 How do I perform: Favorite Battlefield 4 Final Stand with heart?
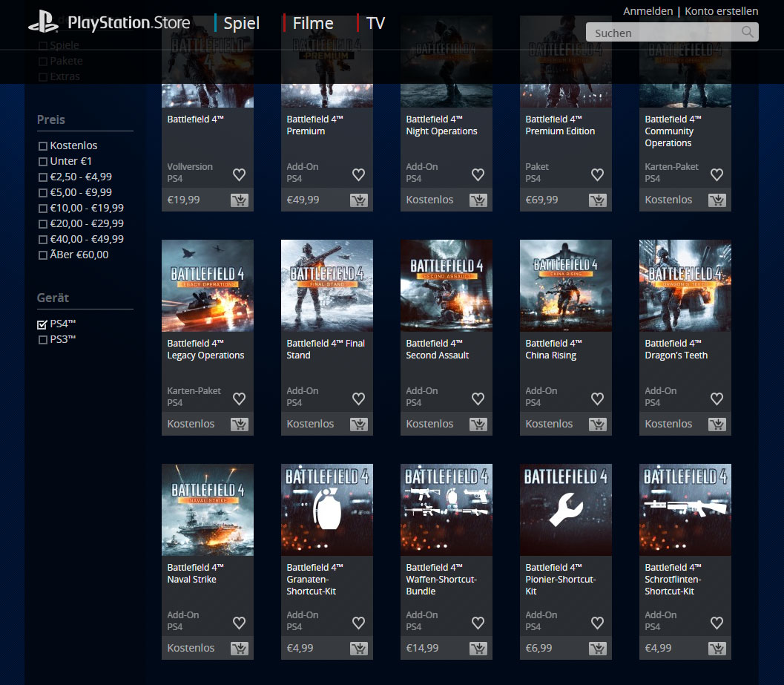tap(358, 399)
